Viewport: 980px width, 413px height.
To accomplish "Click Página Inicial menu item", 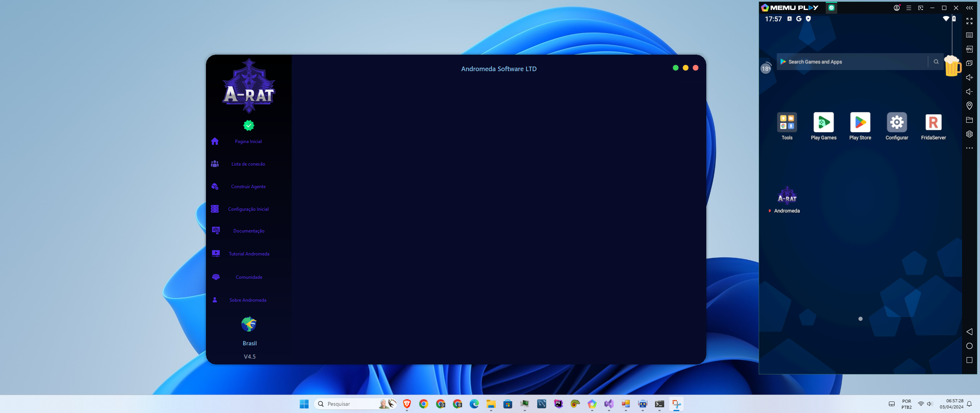I will click(x=248, y=141).
